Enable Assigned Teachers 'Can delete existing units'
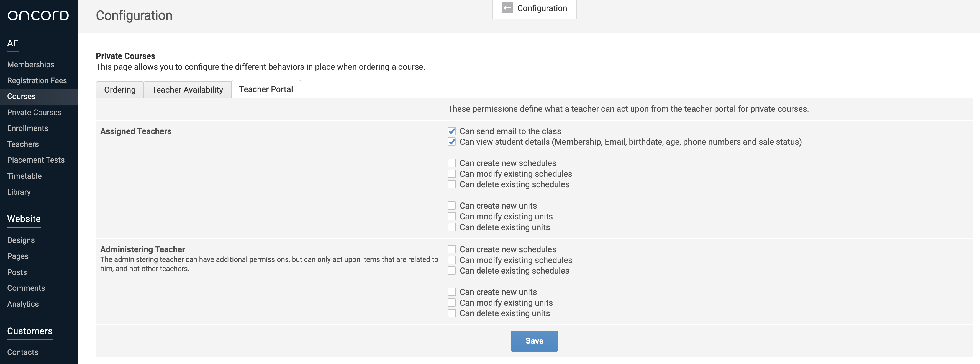The height and width of the screenshot is (364, 980). (x=451, y=227)
